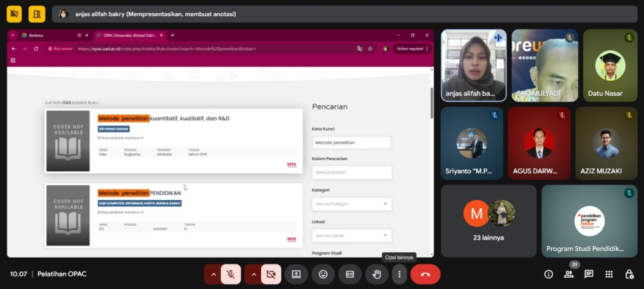The image size is (644, 289).
Task: Turn on the disabled camera button
Action: tap(271, 274)
